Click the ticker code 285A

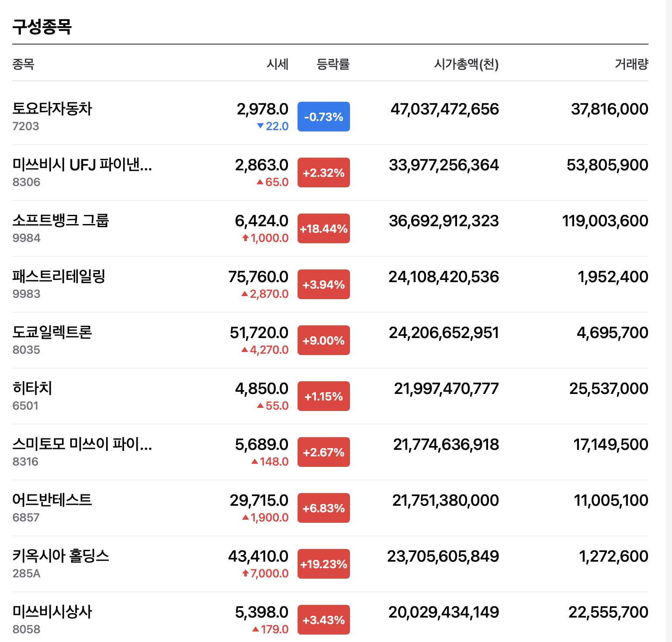point(26,573)
